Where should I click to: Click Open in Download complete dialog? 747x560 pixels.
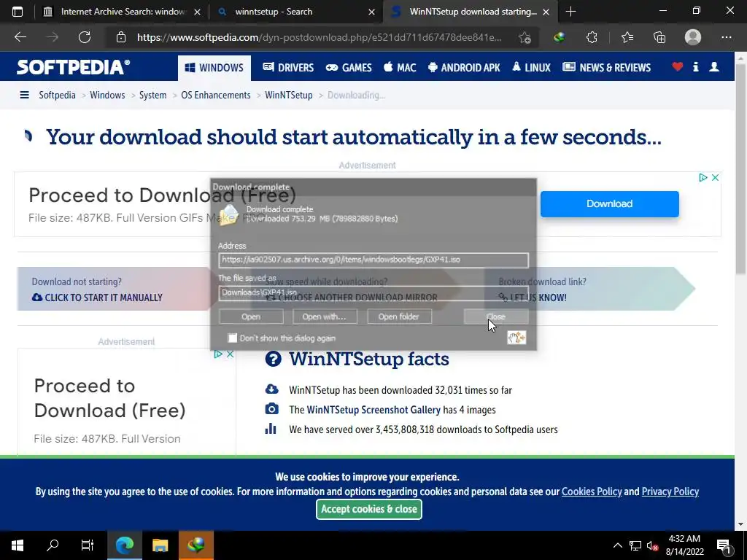point(251,316)
